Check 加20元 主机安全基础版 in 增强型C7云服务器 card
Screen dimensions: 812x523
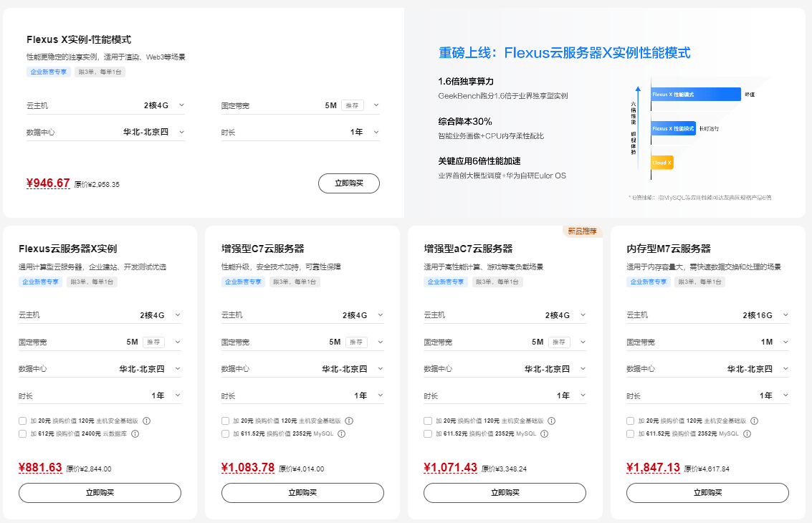click(225, 421)
